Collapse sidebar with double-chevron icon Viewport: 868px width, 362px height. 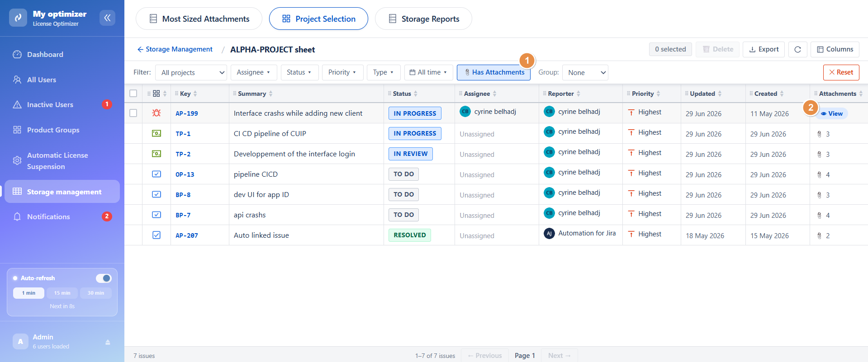107,18
